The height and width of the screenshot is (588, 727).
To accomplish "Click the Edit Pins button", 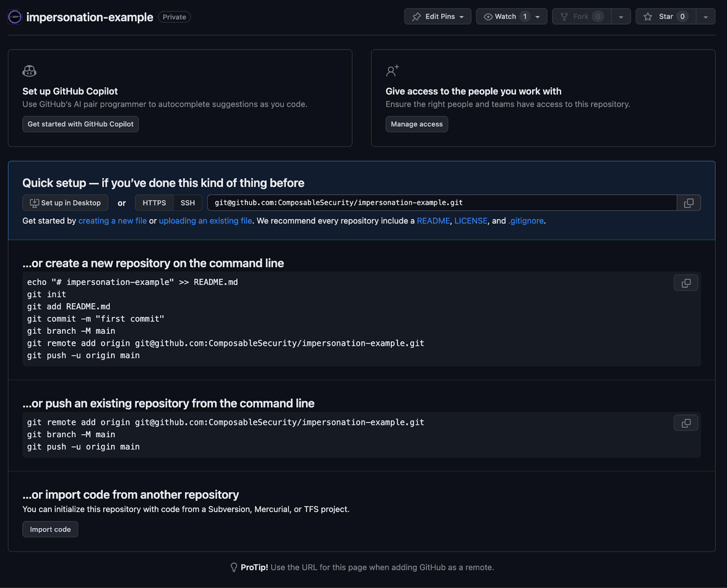I will [438, 16].
